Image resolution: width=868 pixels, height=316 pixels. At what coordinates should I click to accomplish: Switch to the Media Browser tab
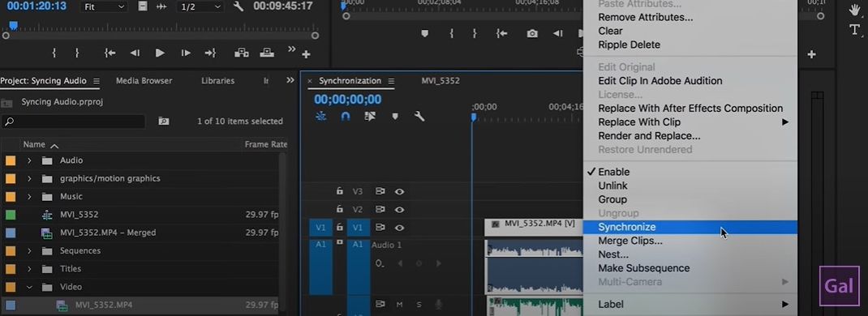pos(144,81)
